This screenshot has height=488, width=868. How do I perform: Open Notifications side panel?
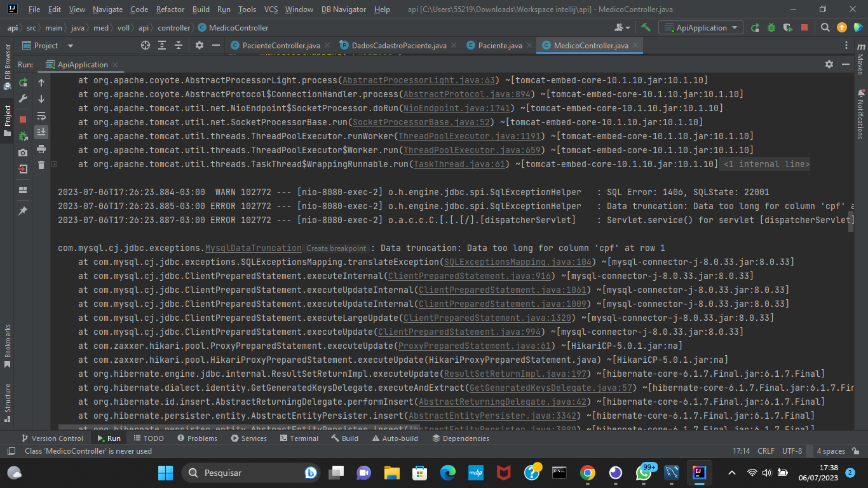click(x=860, y=114)
